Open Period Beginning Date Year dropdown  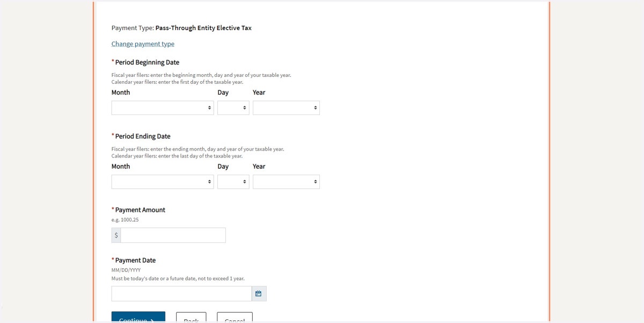click(286, 107)
